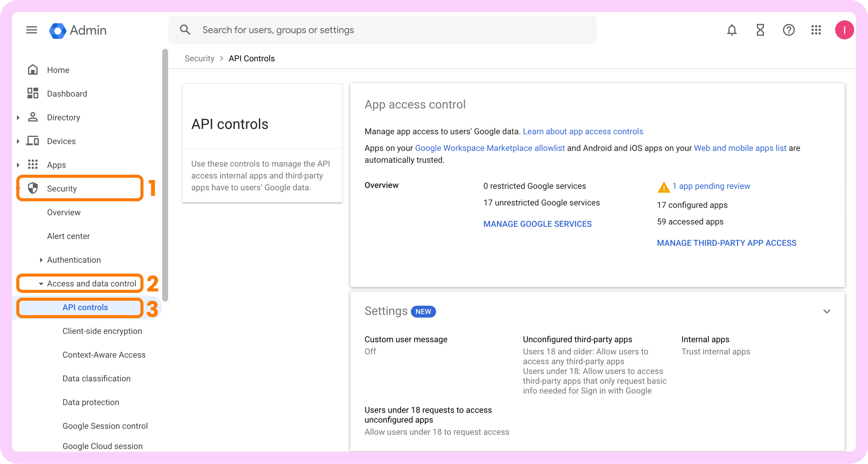This screenshot has width=868, height=464.
Task: Click the Security shield icon in sidebar
Action: (33, 188)
